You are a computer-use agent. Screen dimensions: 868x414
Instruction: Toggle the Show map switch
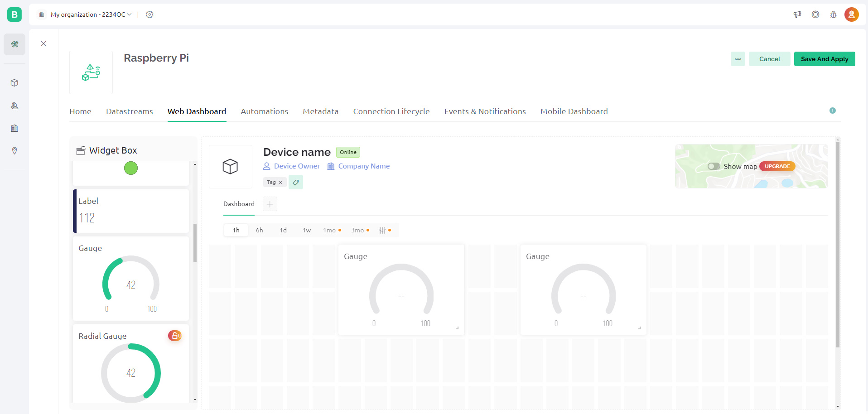coord(714,166)
